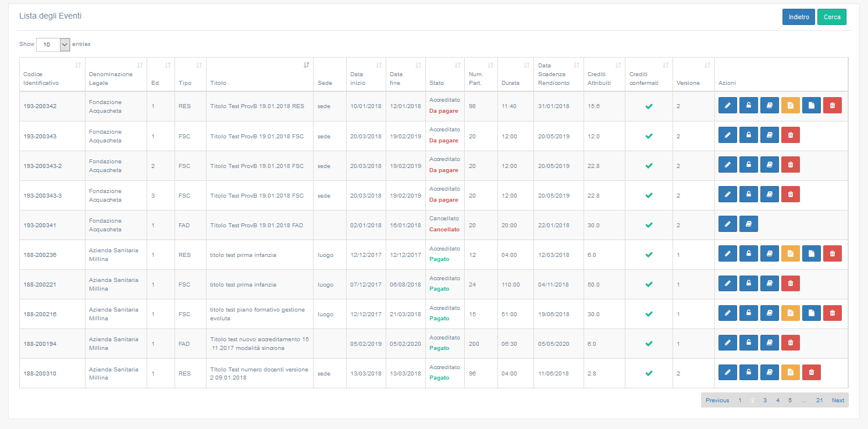Click blue page icon for event 188-200216
868x429 pixels.
point(812,313)
